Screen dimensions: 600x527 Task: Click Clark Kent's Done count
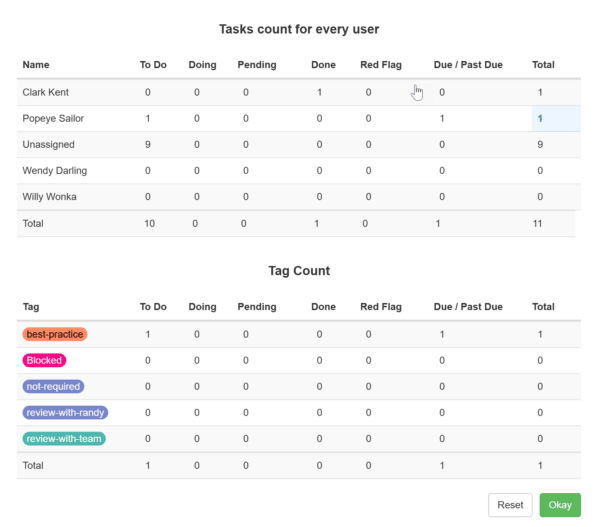click(319, 92)
